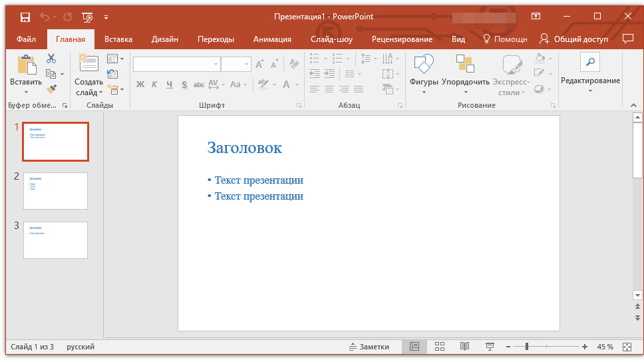Image resolution: width=644 pixels, height=360 pixels.
Task: Open Reading View from status bar
Action: 465,347
